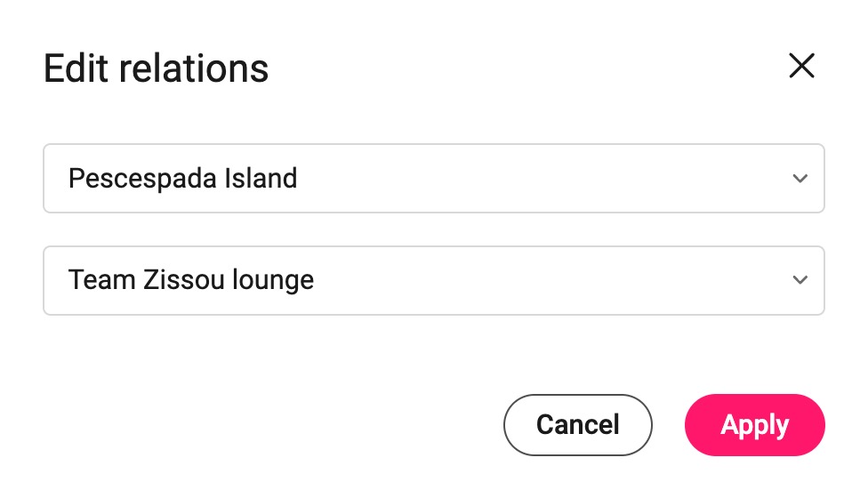Click the Edit relations dialog title
Screen dimensions: 868x498
(x=157, y=68)
